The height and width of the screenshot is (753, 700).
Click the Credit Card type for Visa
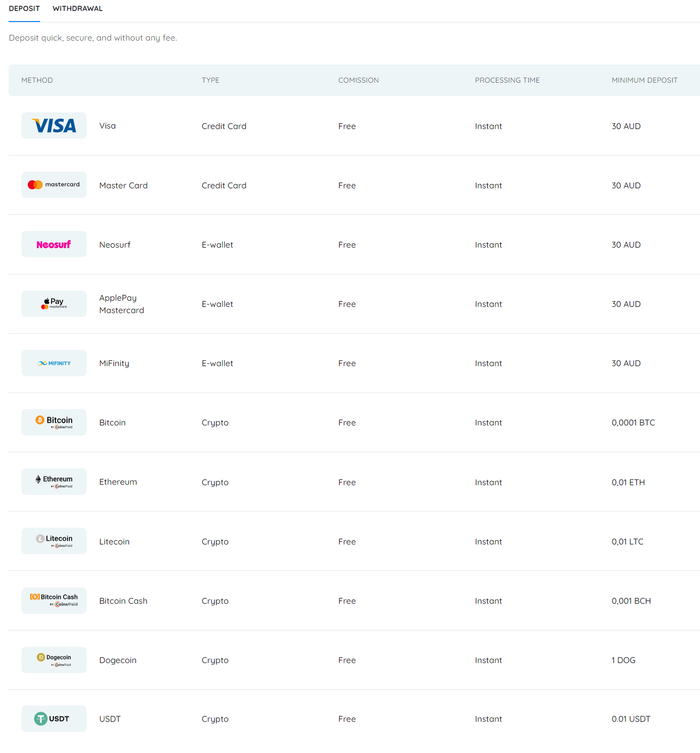[x=224, y=126]
